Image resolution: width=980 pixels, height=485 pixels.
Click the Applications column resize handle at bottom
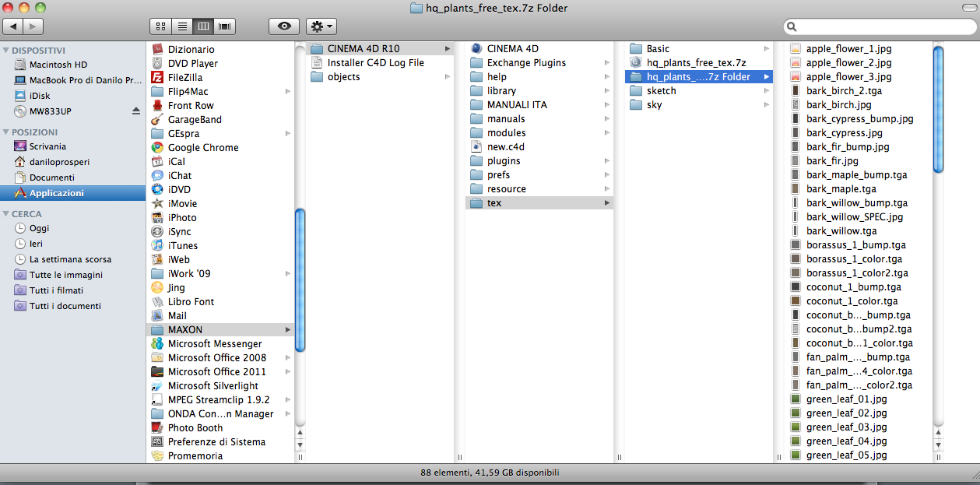coord(300,458)
